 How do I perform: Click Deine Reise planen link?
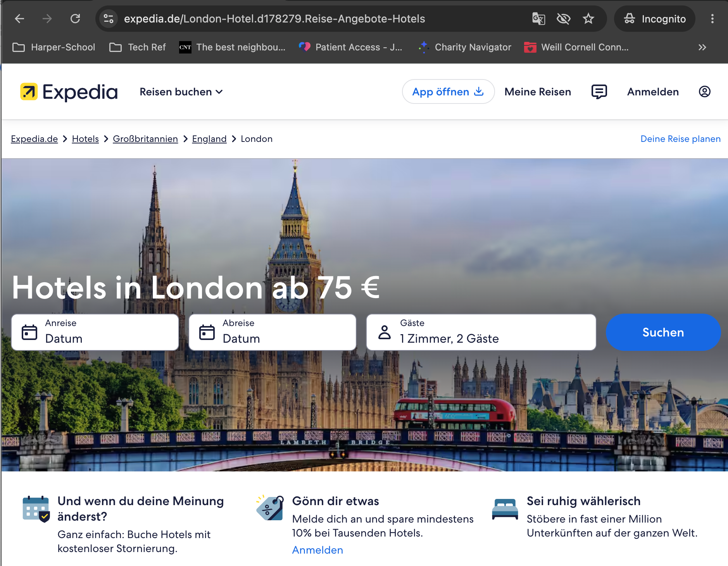coord(680,139)
